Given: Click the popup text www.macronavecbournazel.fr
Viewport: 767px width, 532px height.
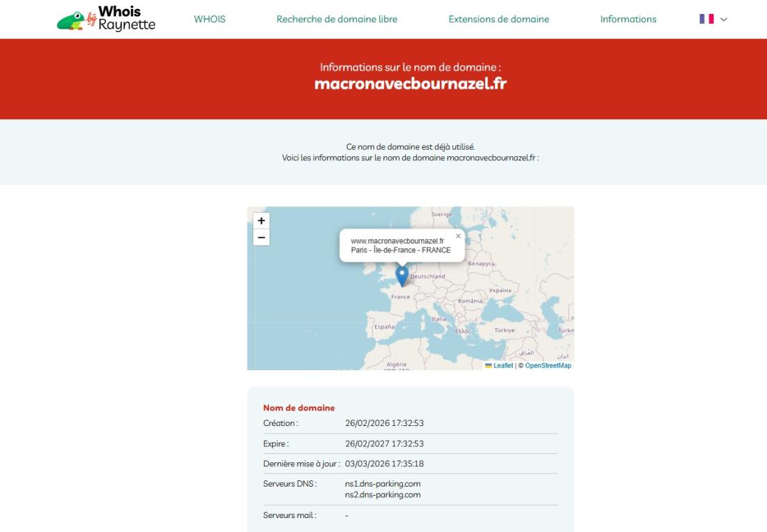Looking at the screenshot, I should pos(397,241).
